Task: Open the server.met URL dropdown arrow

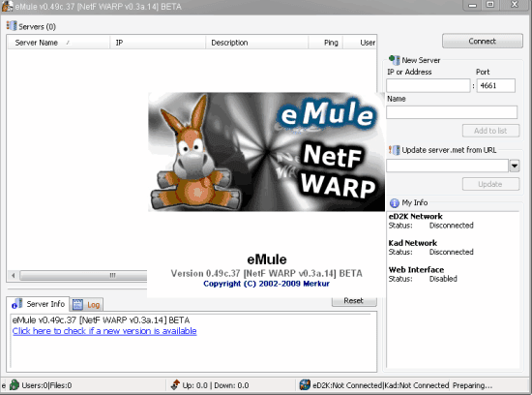Action: pyautogui.click(x=515, y=166)
